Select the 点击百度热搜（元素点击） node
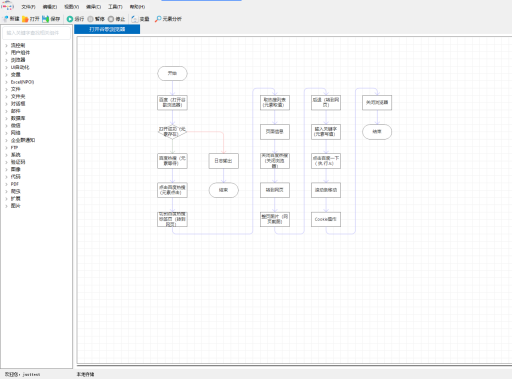This screenshot has height=379, width=512. pyautogui.click(x=172, y=190)
